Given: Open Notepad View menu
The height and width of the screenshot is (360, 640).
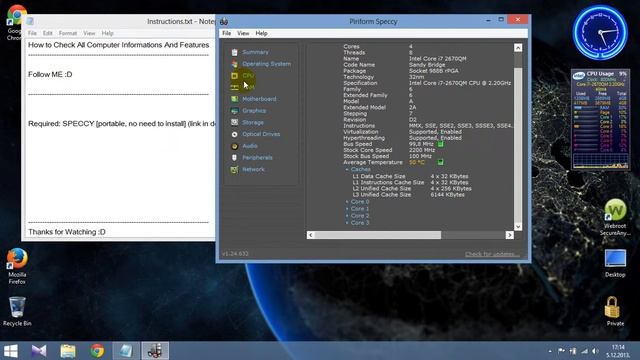Looking at the screenshot, I should [x=89, y=33].
